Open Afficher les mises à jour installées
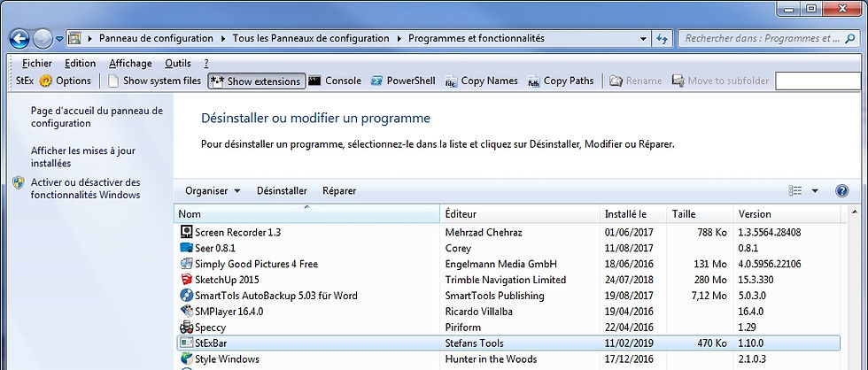The image size is (868, 370). tap(83, 157)
